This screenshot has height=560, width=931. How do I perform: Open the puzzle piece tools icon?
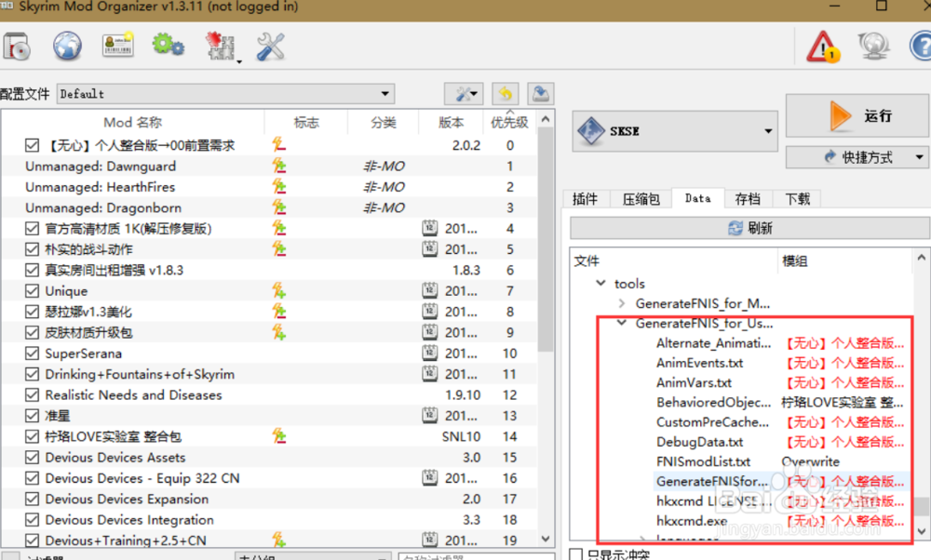[x=221, y=47]
